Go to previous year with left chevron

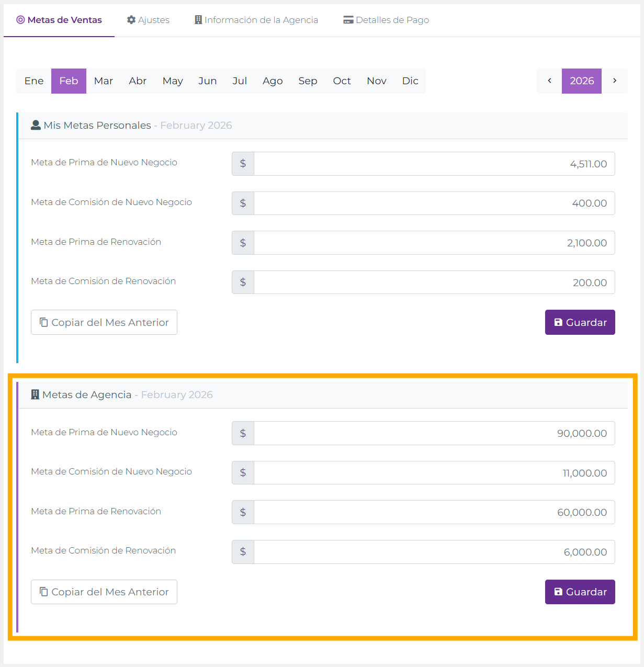point(549,81)
